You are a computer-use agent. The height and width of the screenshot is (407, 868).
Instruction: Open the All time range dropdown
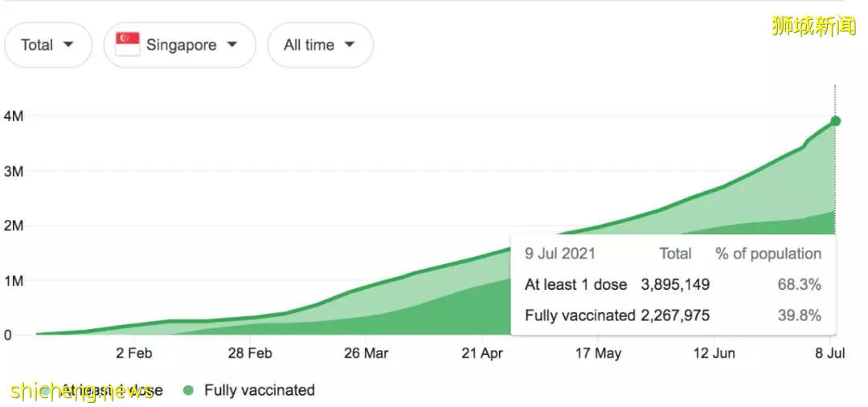click(320, 45)
